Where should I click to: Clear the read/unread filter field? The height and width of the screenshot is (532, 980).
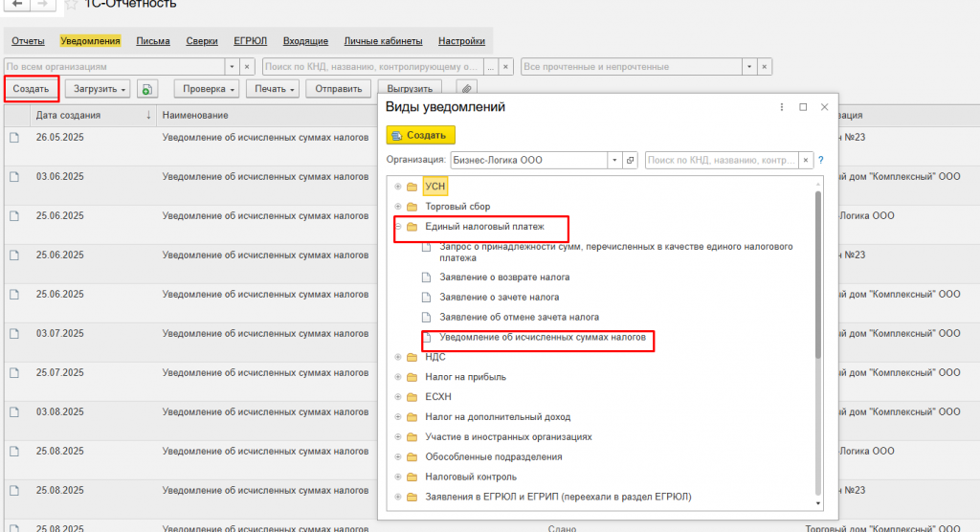(764, 66)
